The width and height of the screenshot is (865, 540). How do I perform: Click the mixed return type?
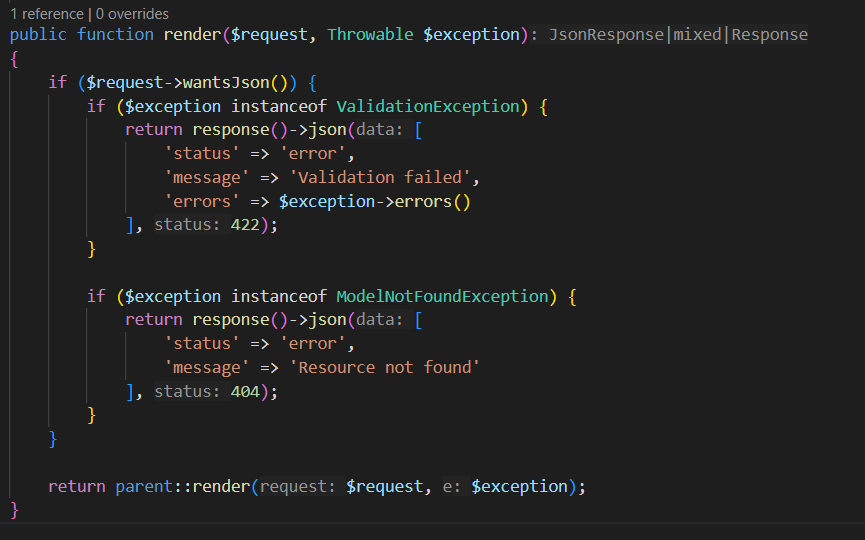click(697, 34)
